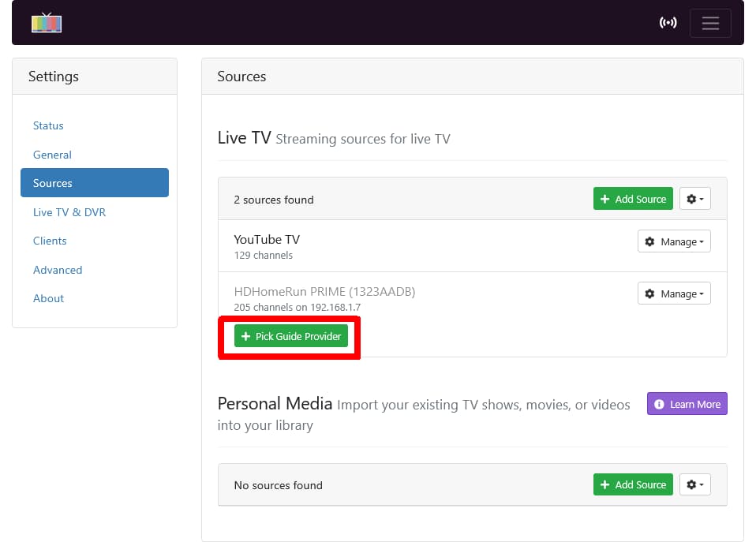The image size is (756, 542).
Task: Open the Manage dropdown for HDHomeRun PRIME
Action: click(674, 293)
